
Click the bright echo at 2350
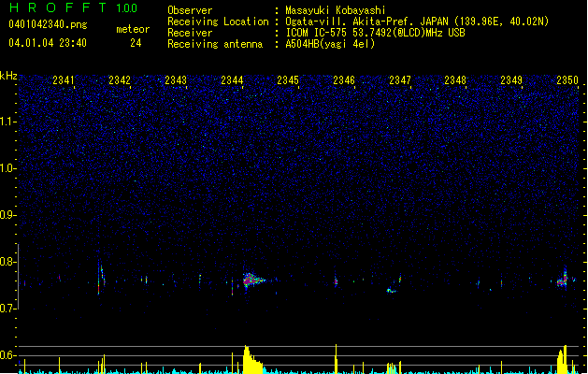(563, 279)
